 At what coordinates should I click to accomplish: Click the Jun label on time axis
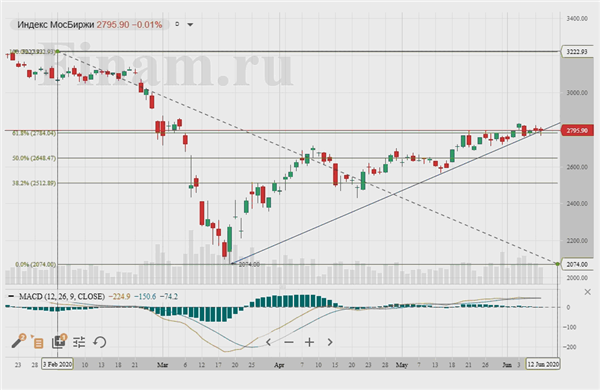click(x=507, y=365)
